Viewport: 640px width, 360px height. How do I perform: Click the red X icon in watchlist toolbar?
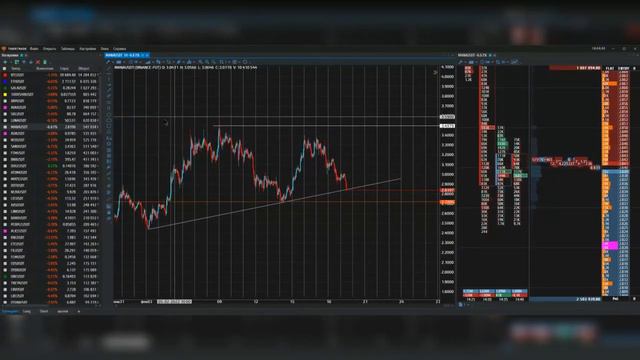pyautogui.click(x=38, y=62)
